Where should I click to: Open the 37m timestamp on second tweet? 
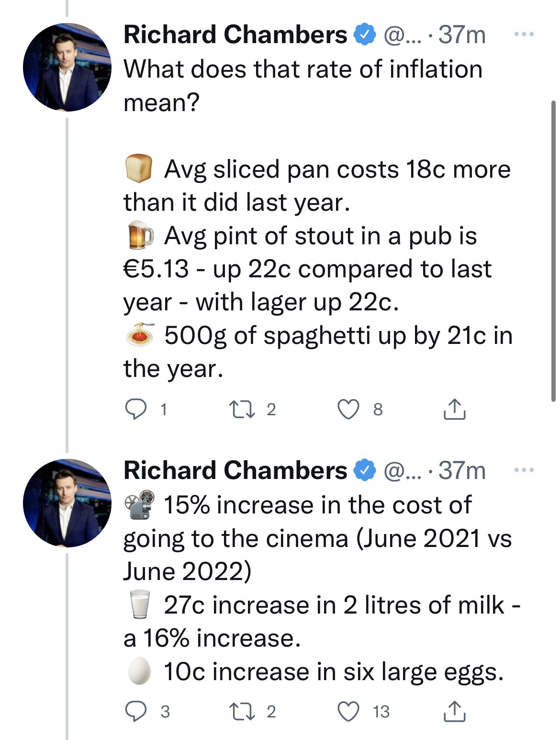462,471
